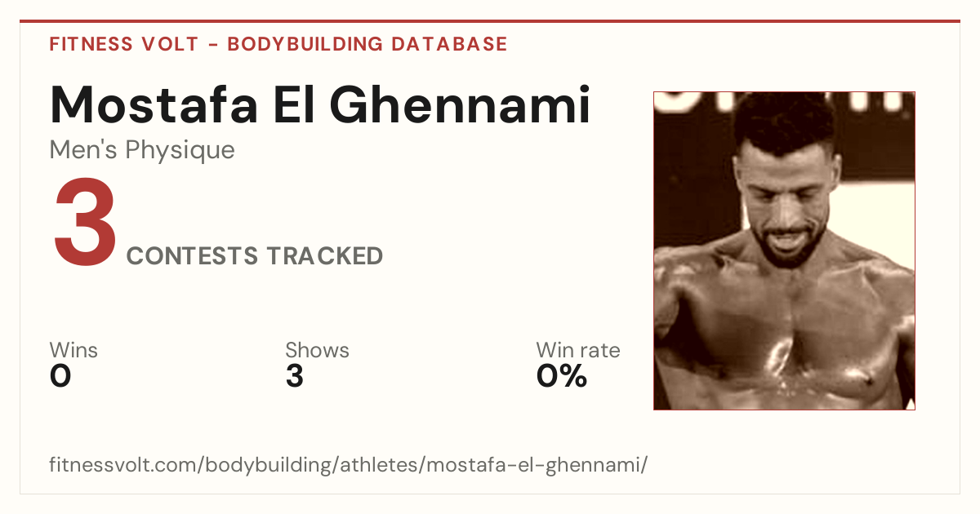Click the red line across the card top
The image size is (980, 514).
490,21
